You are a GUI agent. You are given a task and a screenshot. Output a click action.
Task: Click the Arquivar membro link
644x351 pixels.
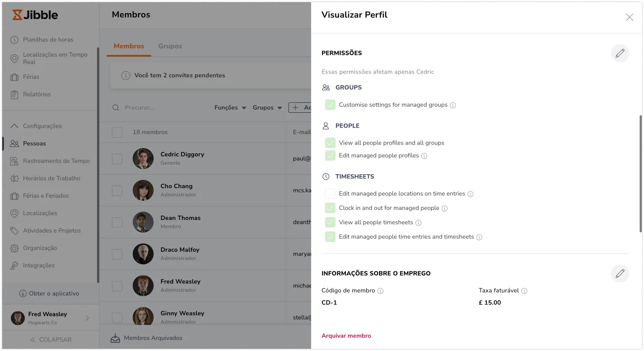click(346, 336)
